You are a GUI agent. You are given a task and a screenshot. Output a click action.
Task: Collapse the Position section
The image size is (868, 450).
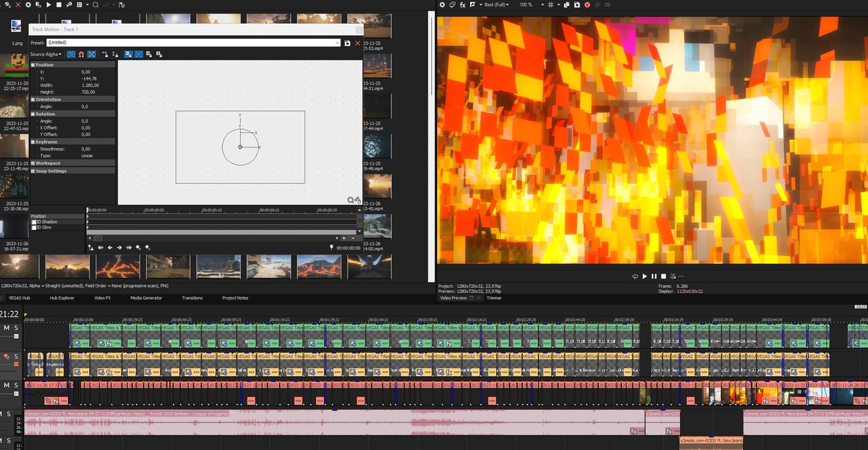(32, 65)
